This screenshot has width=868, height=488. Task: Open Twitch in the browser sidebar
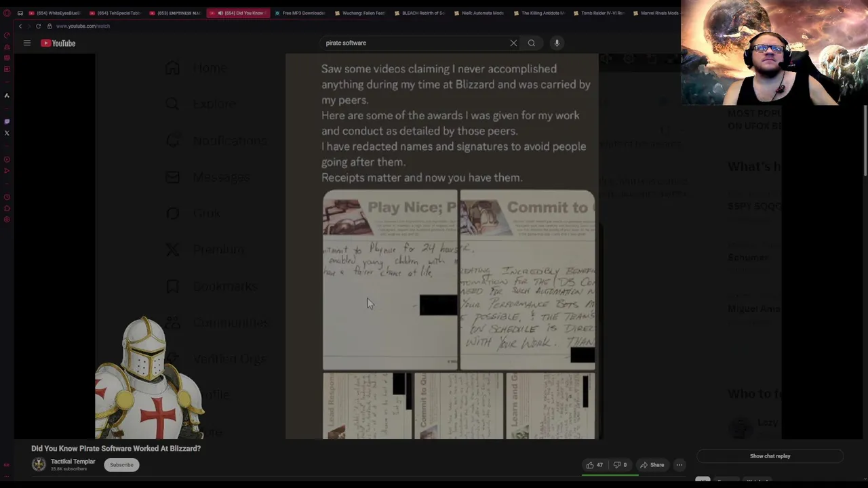7,122
